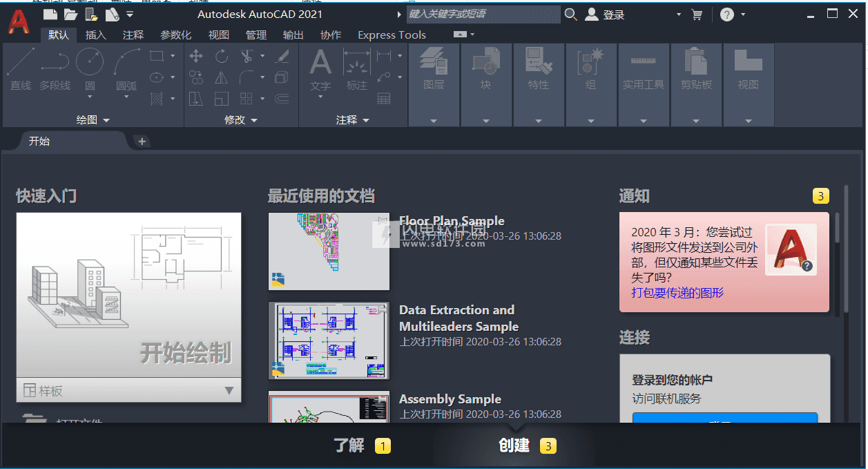Select the Explode tool in Modify panel
This screenshot has width=868, height=469.
282,77
